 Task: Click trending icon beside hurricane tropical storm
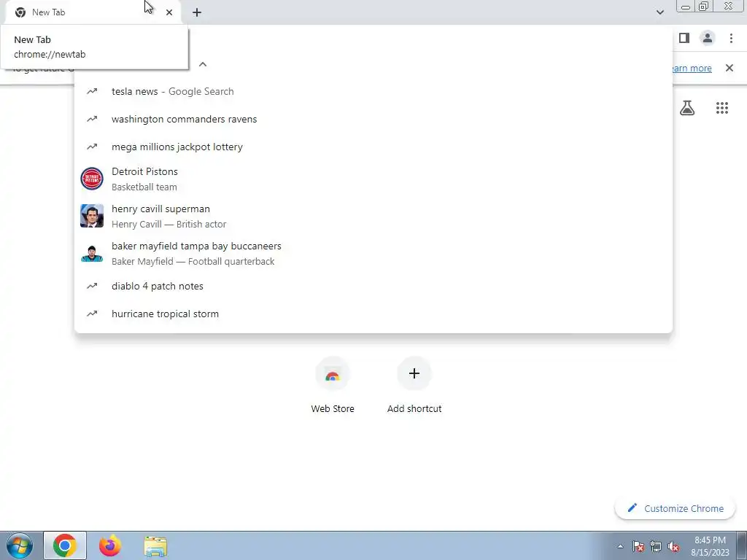[x=92, y=314]
